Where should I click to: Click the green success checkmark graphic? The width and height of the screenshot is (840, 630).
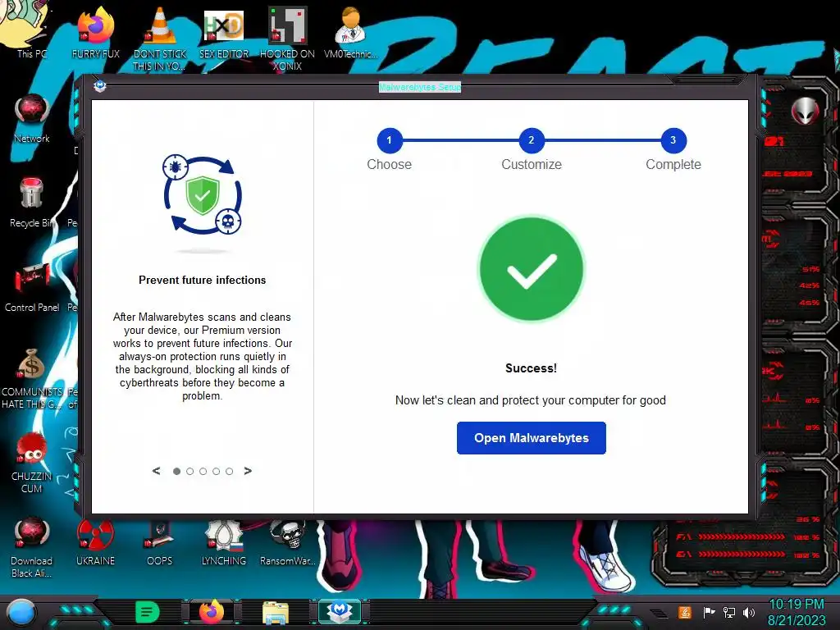(532, 269)
